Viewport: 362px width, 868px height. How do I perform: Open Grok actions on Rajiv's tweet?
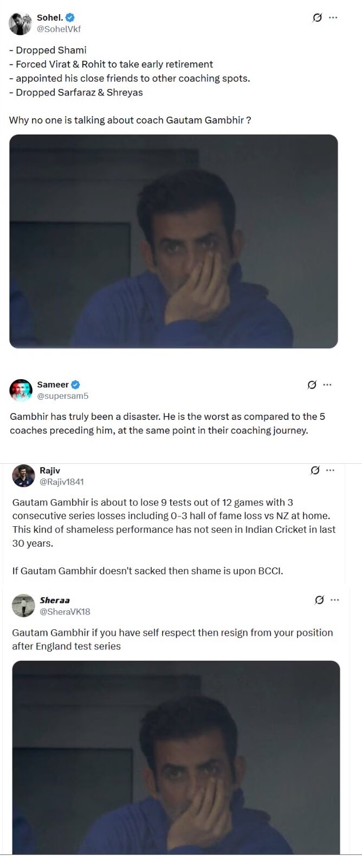point(314,470)
